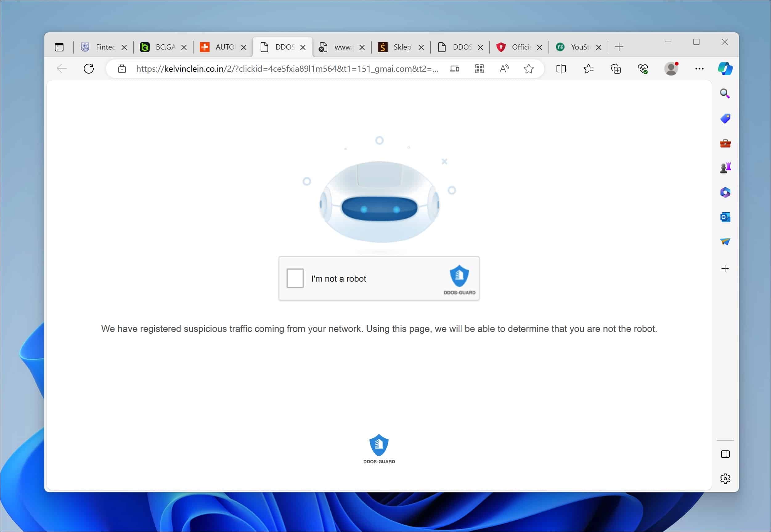Click the DDOS-GUARD logo at page bottom
Viewport: 771px width, 532px height.
pos(379,449)
